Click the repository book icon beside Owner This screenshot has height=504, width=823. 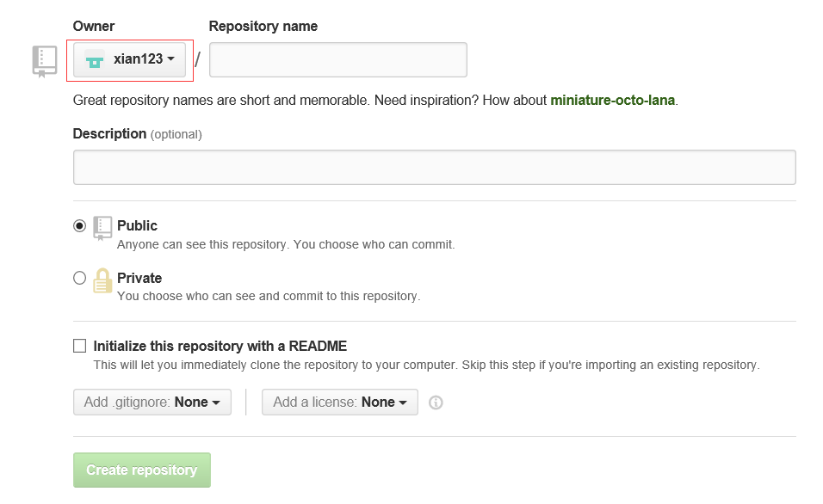click(45, 62)
